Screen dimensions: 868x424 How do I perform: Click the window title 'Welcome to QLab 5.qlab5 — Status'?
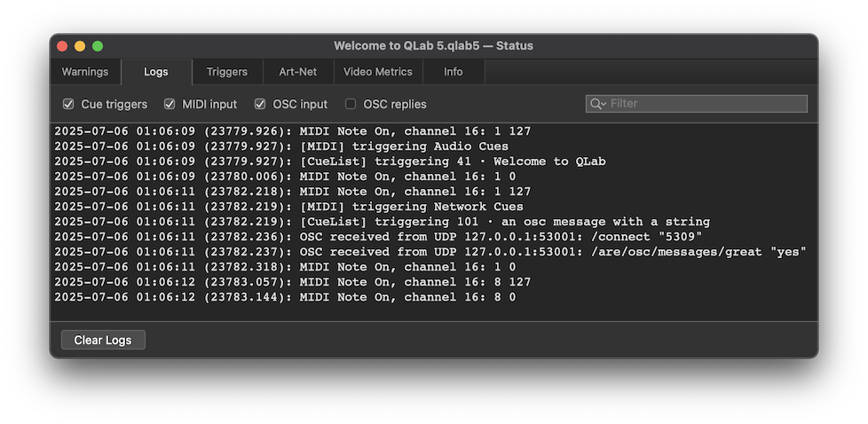(433, 46)
